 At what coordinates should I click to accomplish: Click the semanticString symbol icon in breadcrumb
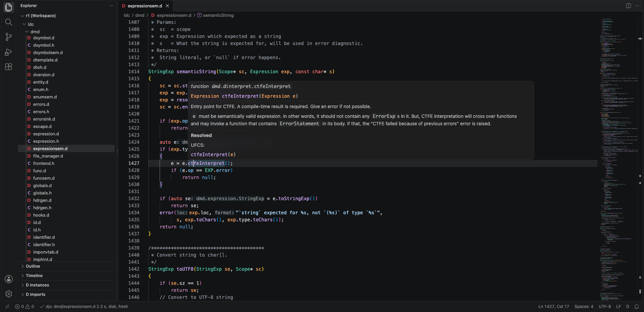click(199, 15)
